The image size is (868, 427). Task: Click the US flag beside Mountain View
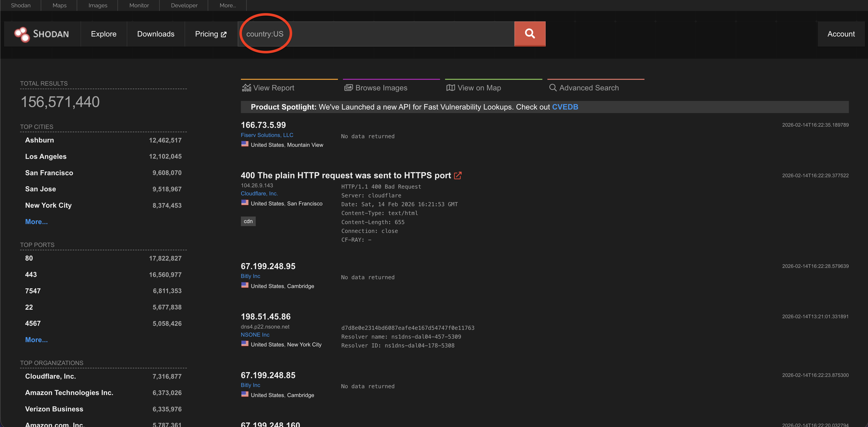tap(245, 144)
